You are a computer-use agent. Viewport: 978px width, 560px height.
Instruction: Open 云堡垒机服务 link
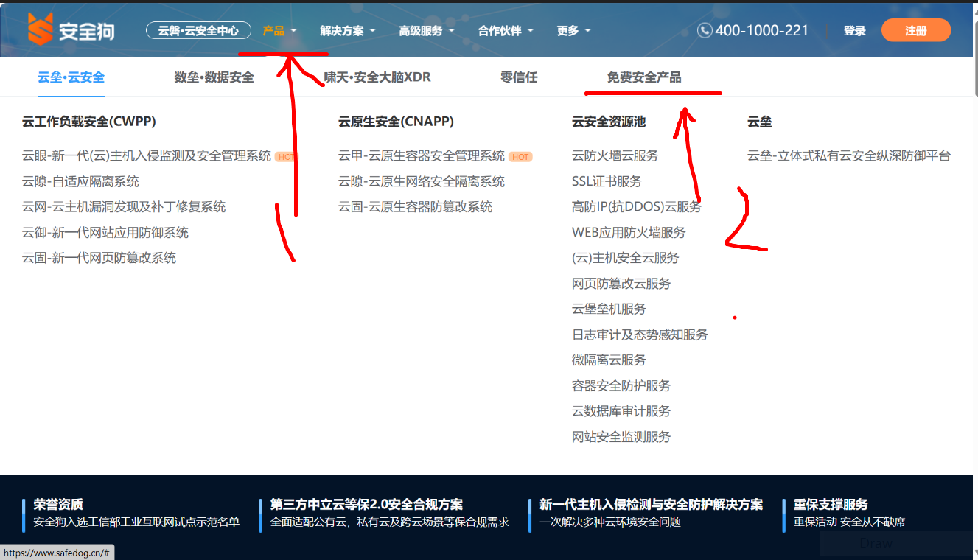coord(609,309)
